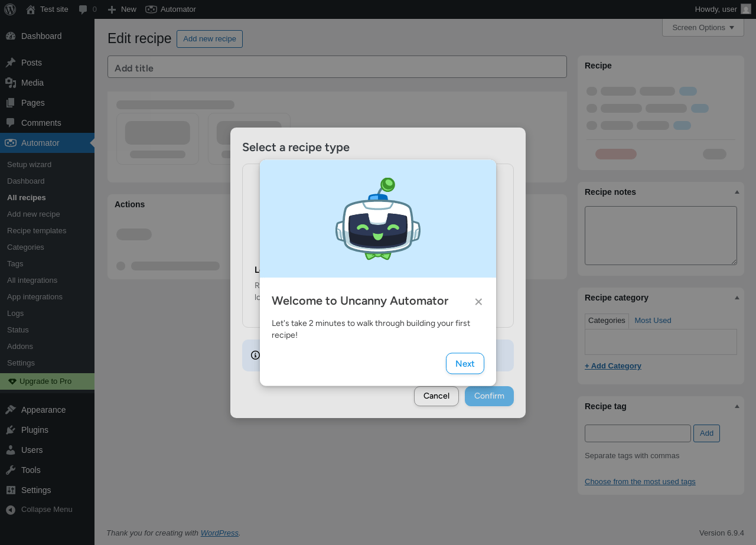Open Addons submenu item
The width and height of the screenshot is (756, 545).
point(47,347)
